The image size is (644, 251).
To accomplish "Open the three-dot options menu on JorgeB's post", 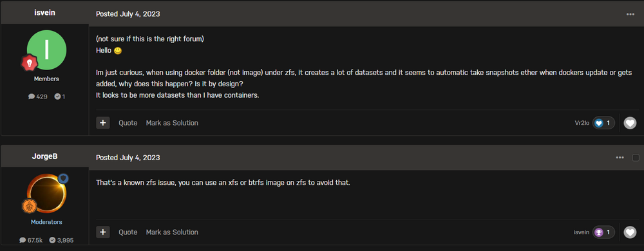I will click(x=620, y=158).
